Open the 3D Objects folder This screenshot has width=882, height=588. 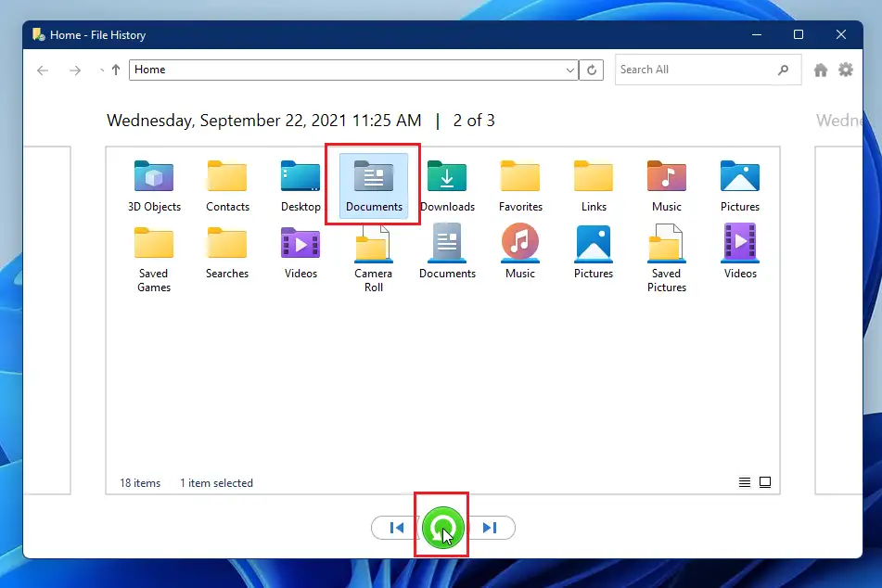click(x=154, y=186)
